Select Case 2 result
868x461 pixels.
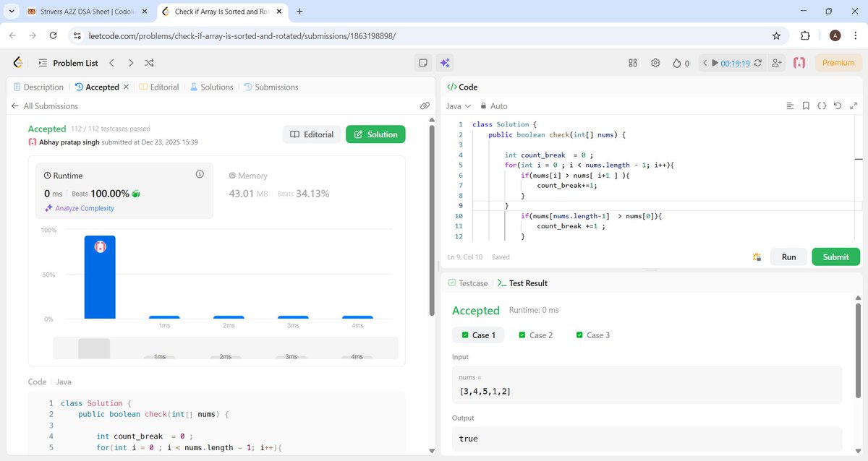click(536, 335)
